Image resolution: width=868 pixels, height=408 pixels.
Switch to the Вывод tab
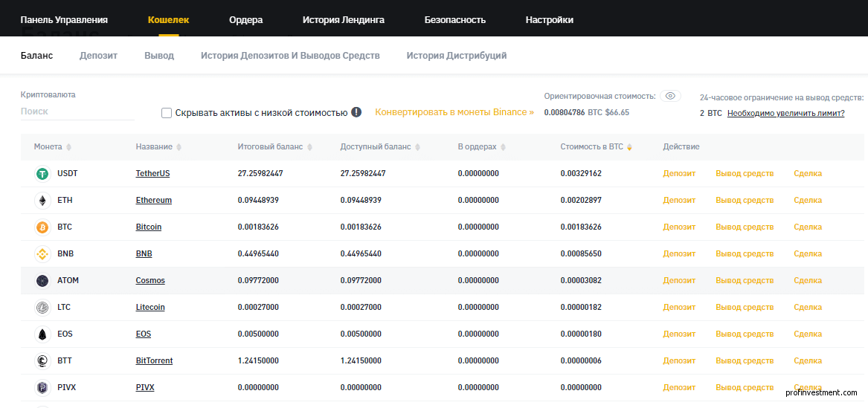[x=159, y=56]
